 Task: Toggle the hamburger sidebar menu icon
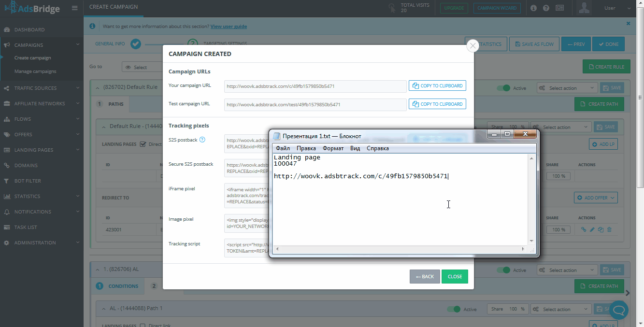pos(74,8)
